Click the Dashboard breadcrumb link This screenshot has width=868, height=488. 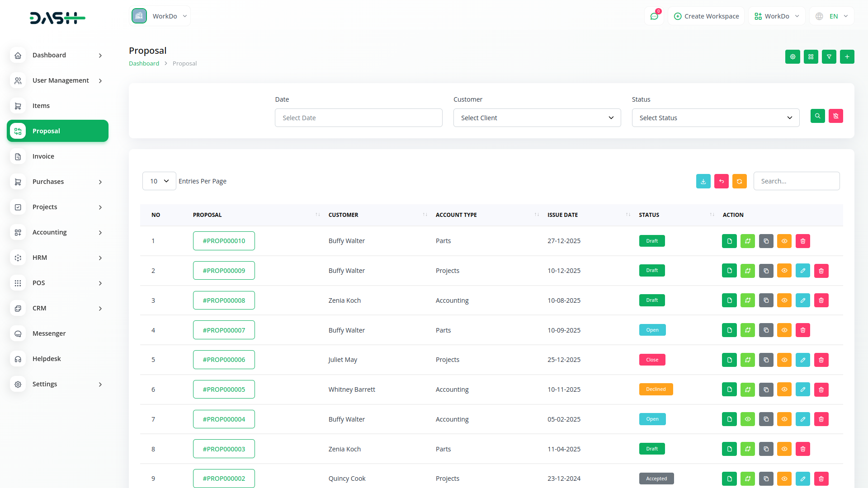point(144,63)
